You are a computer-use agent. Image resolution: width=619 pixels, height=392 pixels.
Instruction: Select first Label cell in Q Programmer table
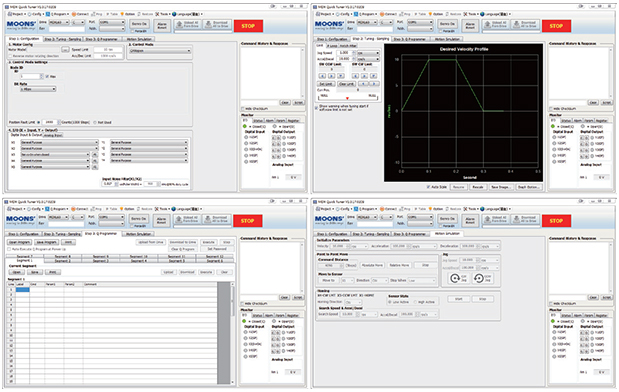coord(23,290)
